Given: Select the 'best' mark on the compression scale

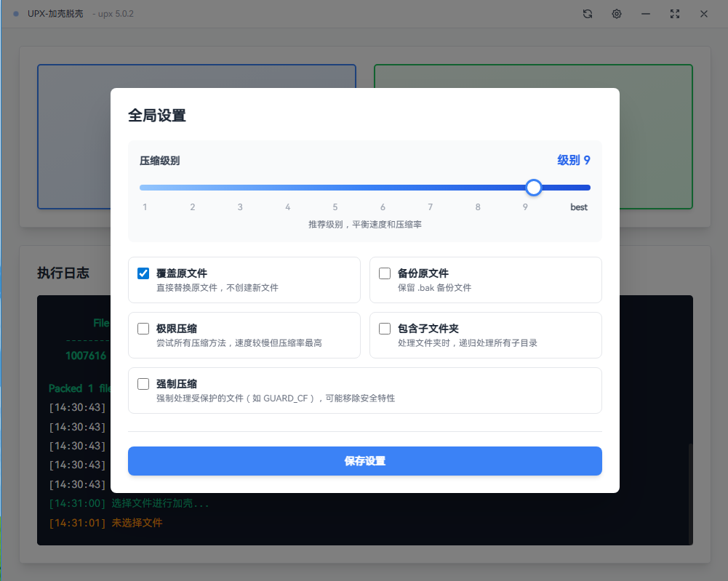Looking at the screenshot, I should click(x=578, y=207).
